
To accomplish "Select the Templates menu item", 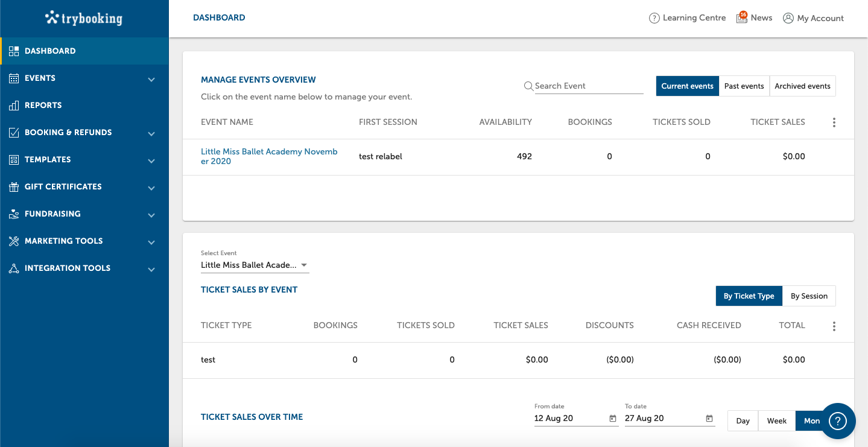I will pos(46,159).
